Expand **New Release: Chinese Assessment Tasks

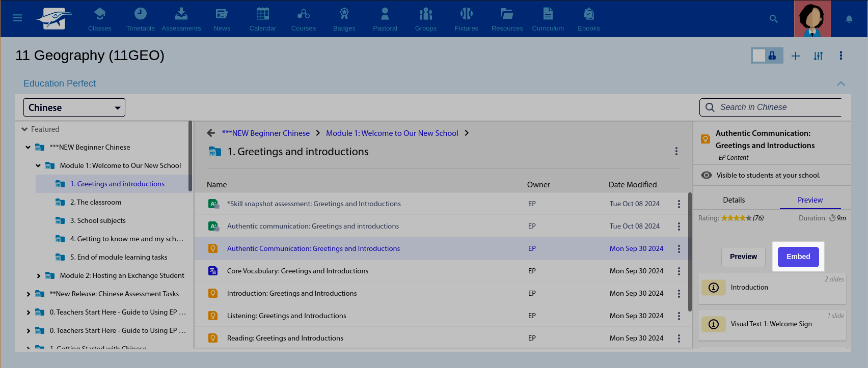(x=28, y=294)
